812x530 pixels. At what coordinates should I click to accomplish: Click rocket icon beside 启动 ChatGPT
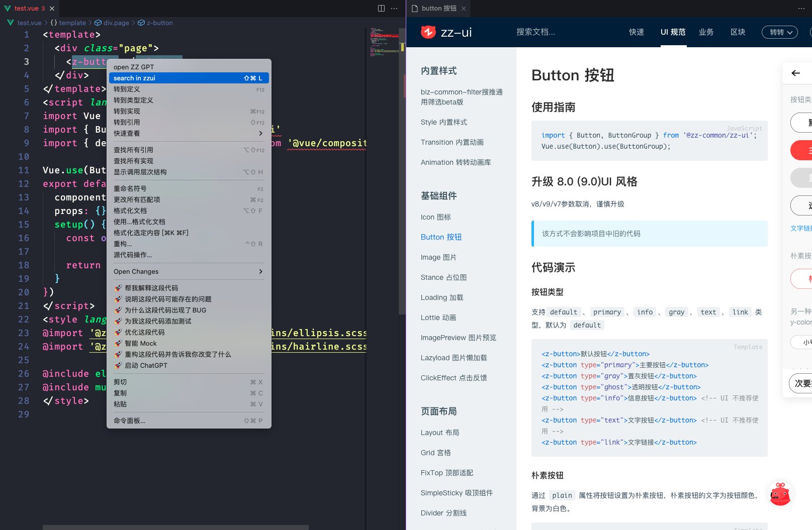click(118, 366)
